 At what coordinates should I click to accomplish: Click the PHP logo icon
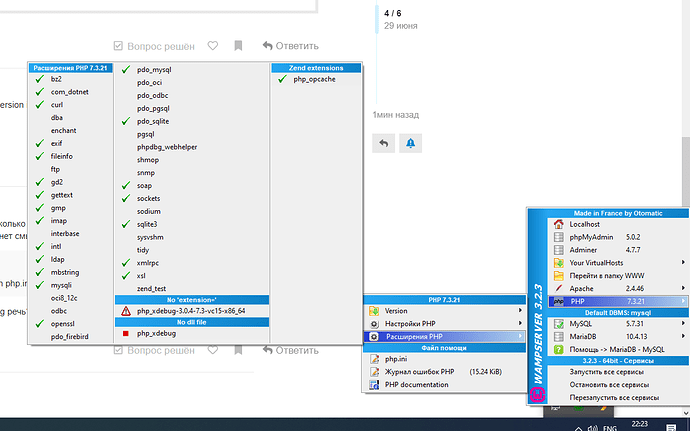tap(558, 301)
